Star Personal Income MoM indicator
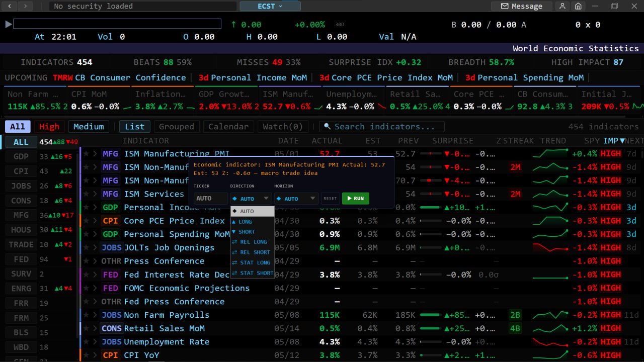 point(86,208)
